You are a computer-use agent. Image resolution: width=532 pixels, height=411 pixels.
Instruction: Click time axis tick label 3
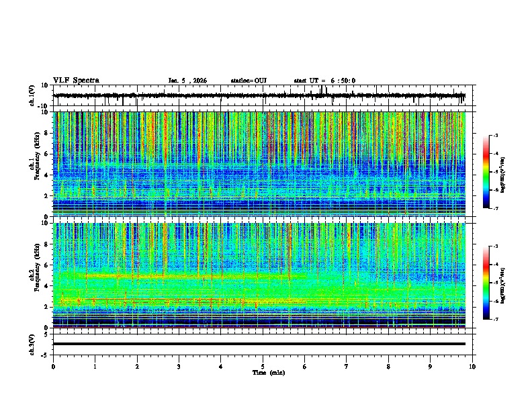tap(179, 367)
